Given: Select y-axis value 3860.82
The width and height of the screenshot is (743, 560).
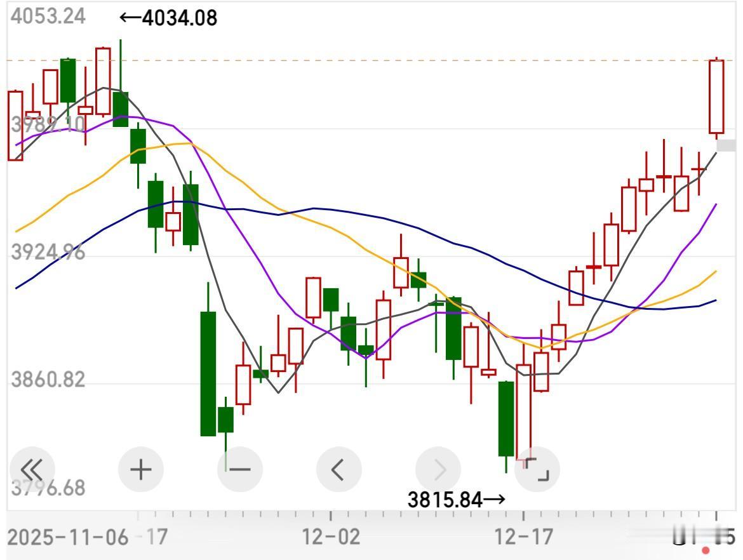Looking at the screenshot, I should pos(48,380).
